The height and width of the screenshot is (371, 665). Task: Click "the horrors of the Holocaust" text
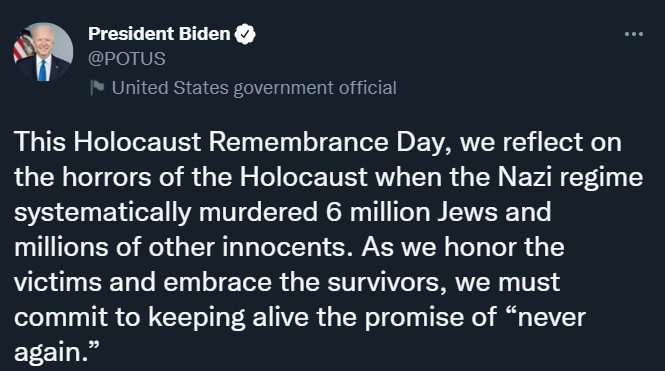[191, 177]
